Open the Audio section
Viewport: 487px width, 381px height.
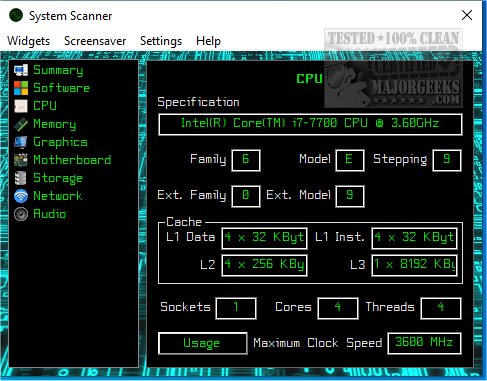(50, 214)
